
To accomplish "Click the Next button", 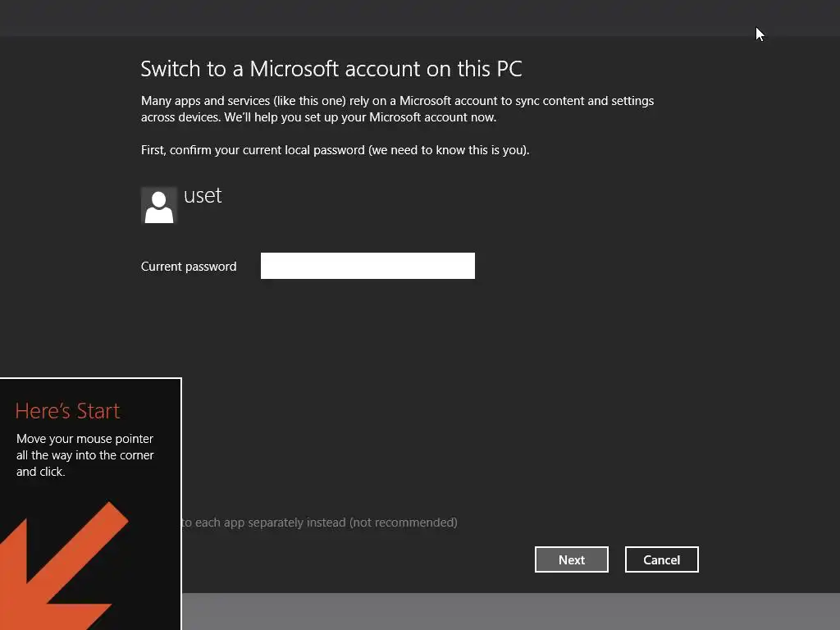I will point(572,559).
